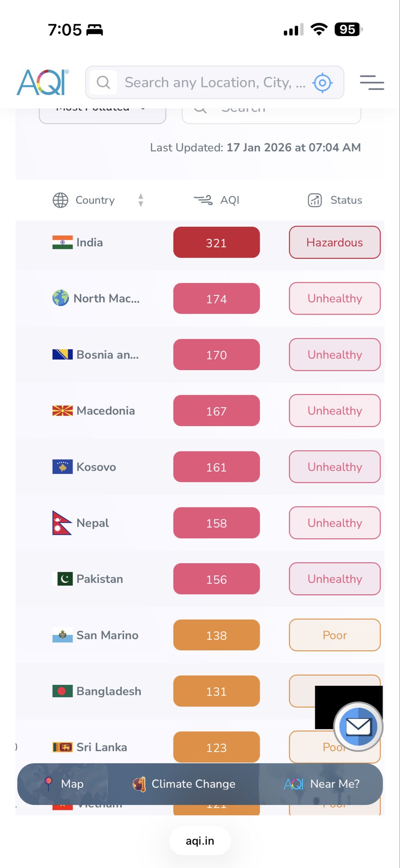The width and height of the screenshot is (400, 868).
Task: Open the Most Polluted dropdown
Action: pos(102,114)
